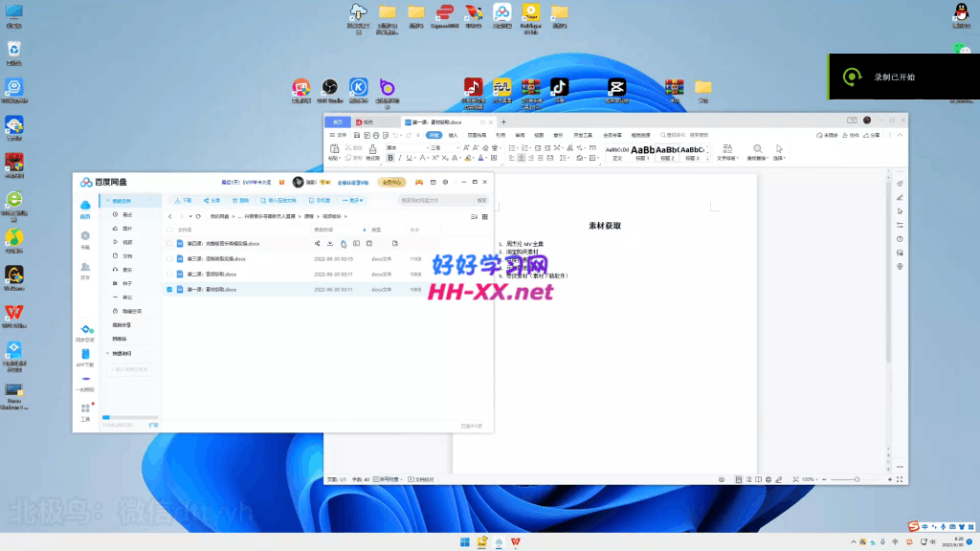Switch to the 首页 tab in WPS
Image resolution: width=980 pixels, height=551 pixels.
338,121
